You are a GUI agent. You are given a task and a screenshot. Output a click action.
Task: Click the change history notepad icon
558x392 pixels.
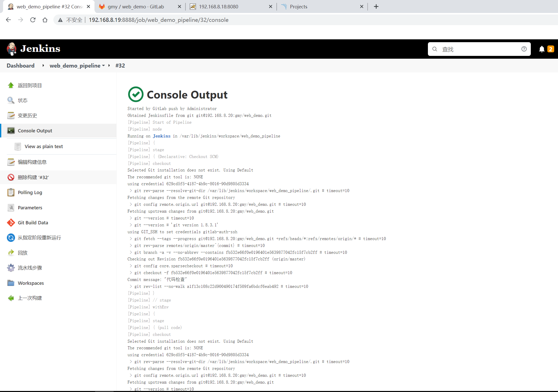point(11,116)
